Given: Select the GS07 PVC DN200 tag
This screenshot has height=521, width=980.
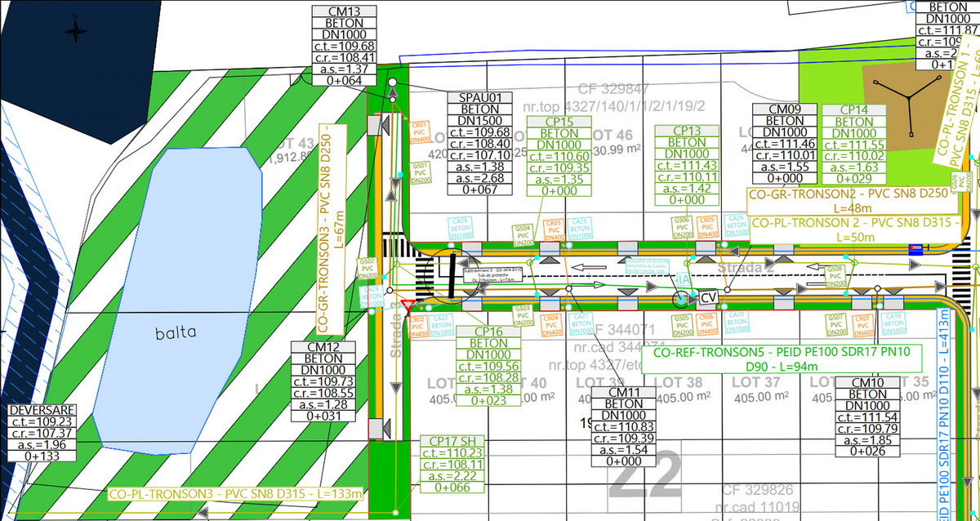Looking at the screenshot, I should point(836,324).
